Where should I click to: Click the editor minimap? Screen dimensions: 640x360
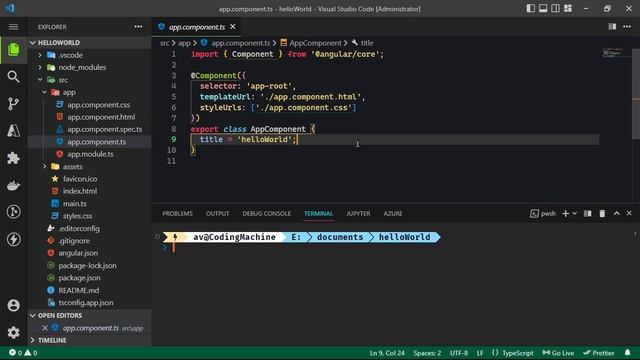[616, 53]
